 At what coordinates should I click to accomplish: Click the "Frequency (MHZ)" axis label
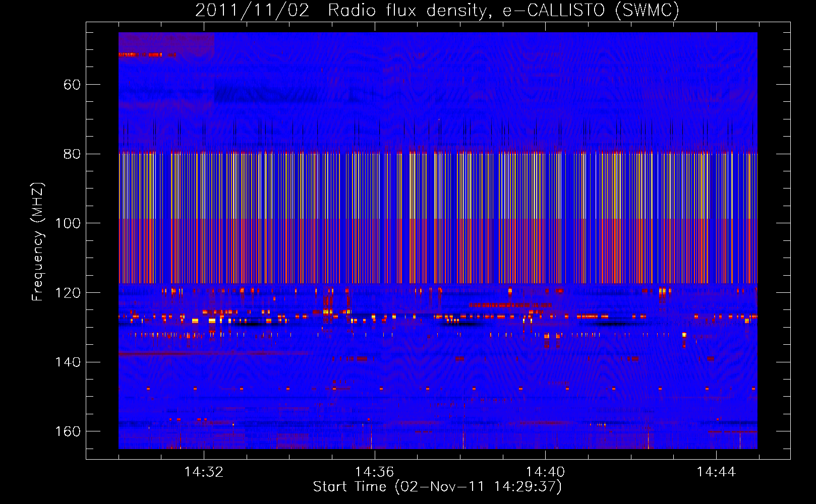coord(38,241)
